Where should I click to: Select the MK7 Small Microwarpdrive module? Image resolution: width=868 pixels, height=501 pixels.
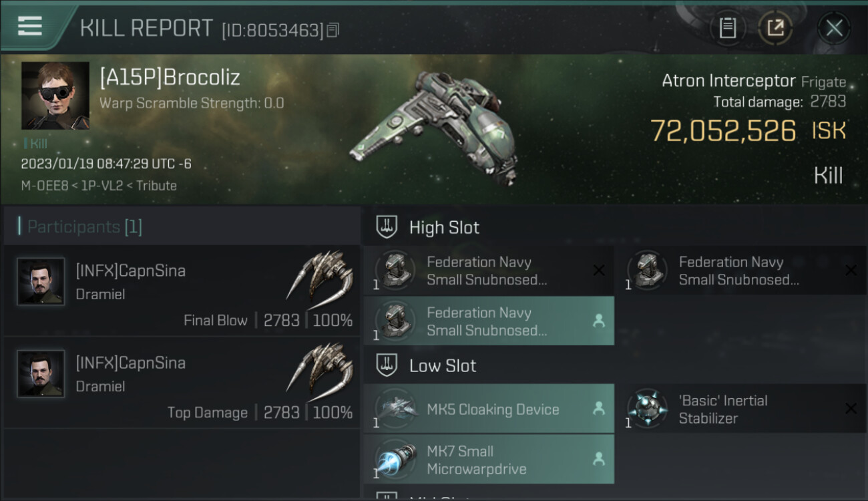click(x=489, y=460)
